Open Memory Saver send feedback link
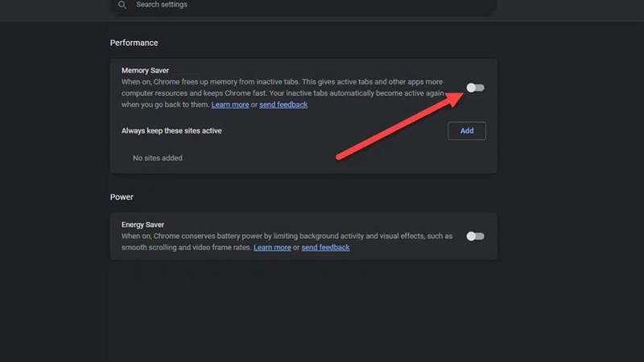The height and width of the screenshot is (362, 644). click(x=283, y=105)
